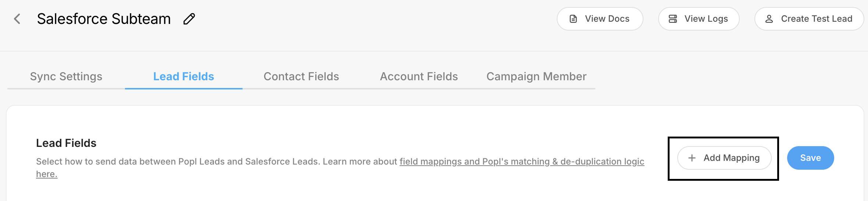Image resolution: width=868 pixels, height=201 pixels.
Task: Follow the field mappings and de-duplication logic link
Action: point(522,162)
